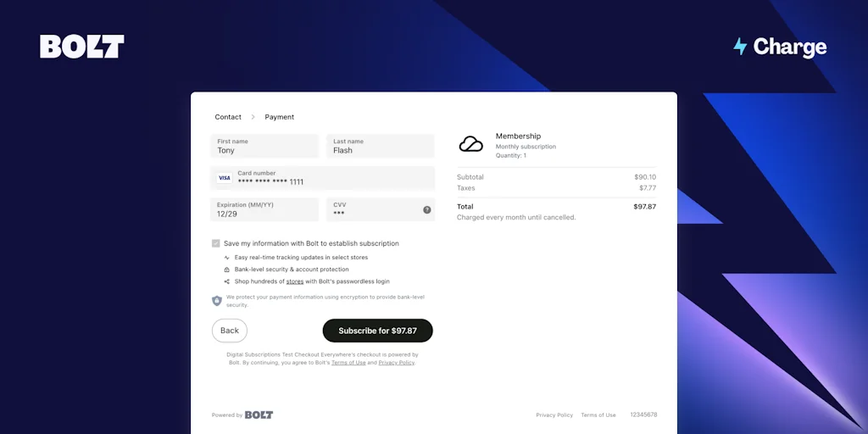The width and height of the screenshot is (868, 434).
Task: Go to the Contact breadcrumb step
Action: point(228,117)
